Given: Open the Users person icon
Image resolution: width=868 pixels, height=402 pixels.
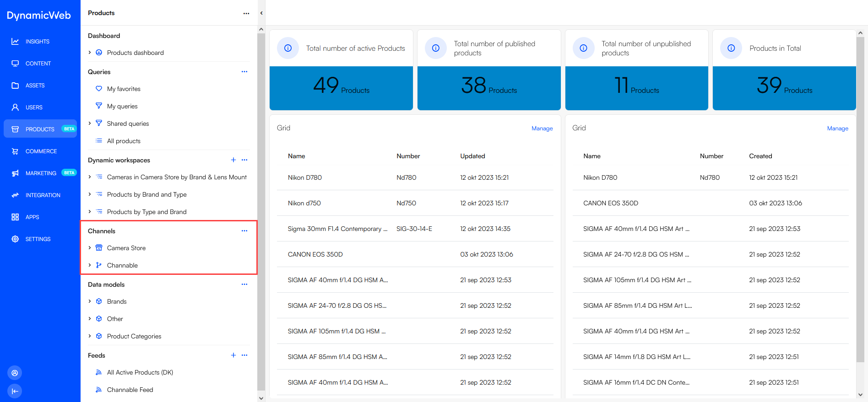Looking at the screenshot, I should (15, 107).
